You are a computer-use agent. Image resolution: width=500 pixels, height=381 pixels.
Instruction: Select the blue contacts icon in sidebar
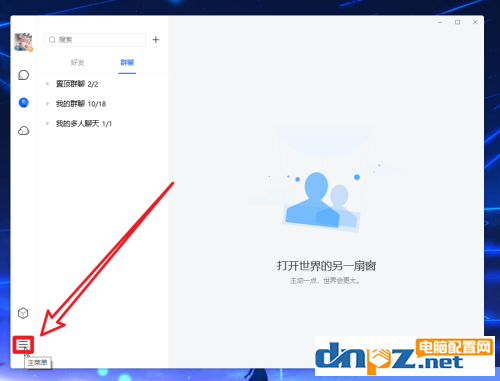pos(23,103)
